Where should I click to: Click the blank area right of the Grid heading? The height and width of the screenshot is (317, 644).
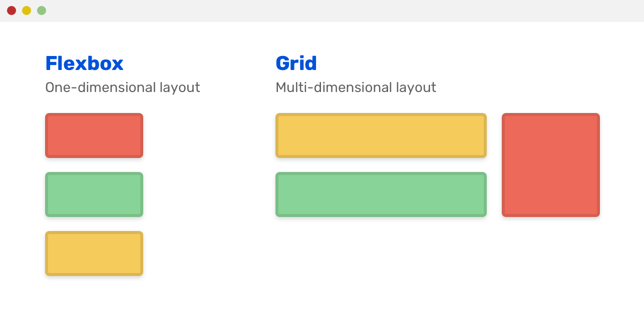451,63
